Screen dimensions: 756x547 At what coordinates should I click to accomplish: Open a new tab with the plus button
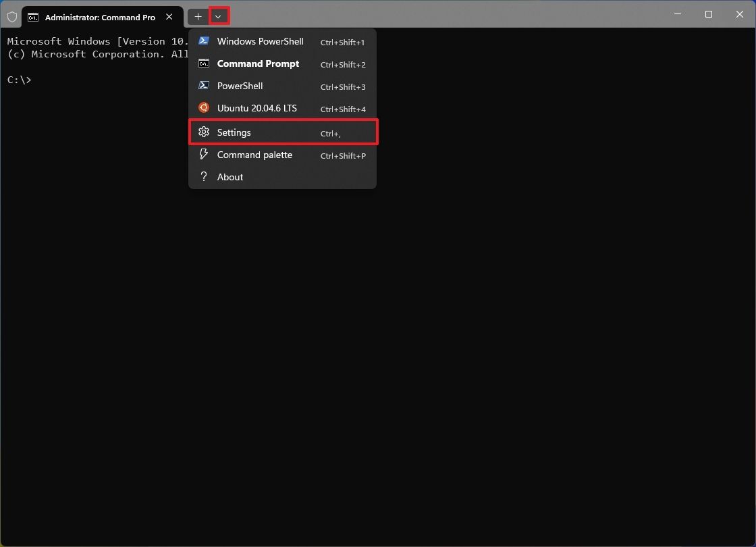(198, 16)
